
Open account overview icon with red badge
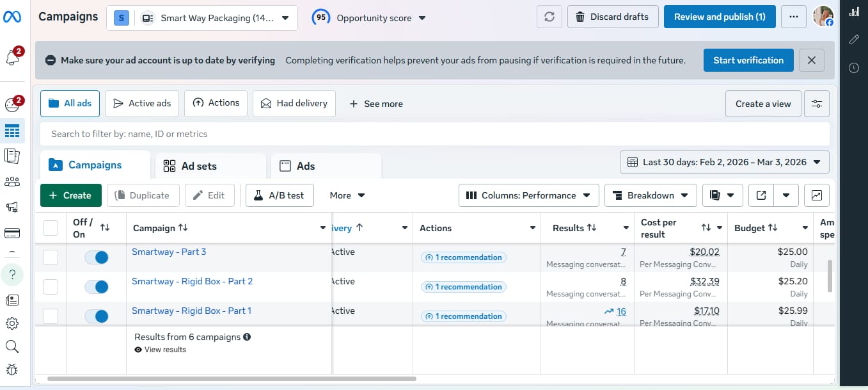click(x=12, y=105)
